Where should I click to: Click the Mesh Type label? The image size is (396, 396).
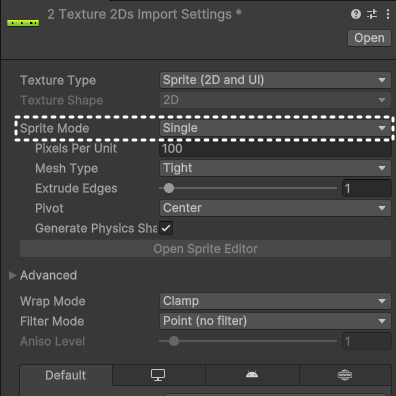(x=67, y=168)
